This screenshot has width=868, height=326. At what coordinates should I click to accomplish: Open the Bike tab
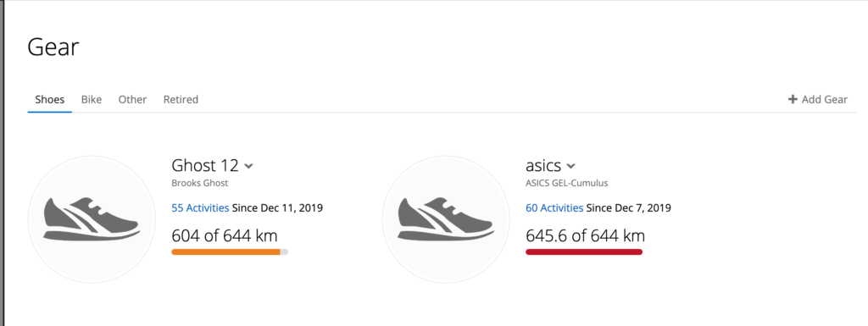click(x=92, y=100)
